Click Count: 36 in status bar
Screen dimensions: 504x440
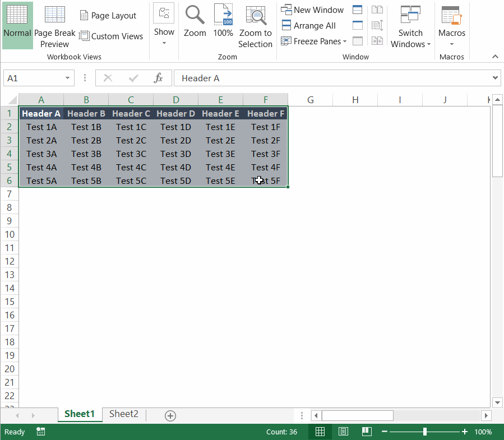pos(281,432)
